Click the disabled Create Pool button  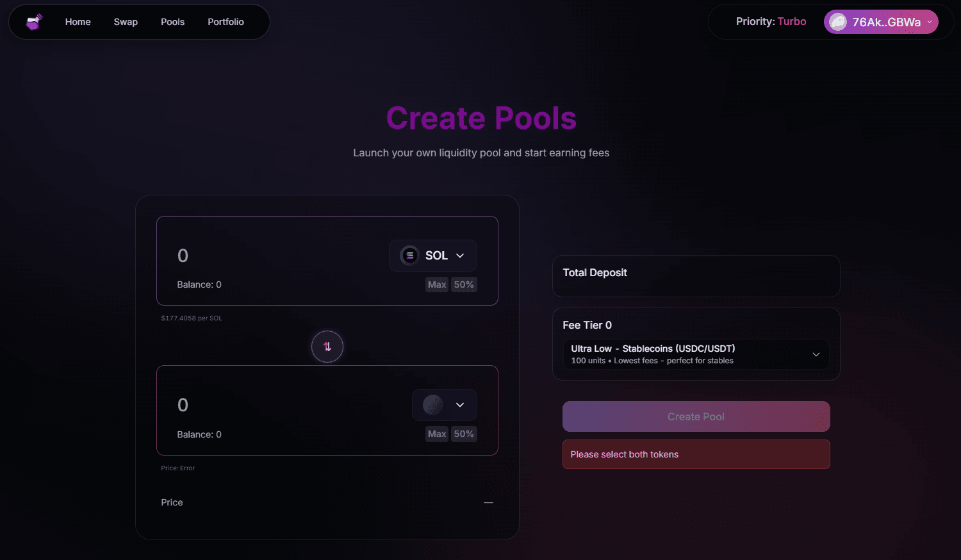pos(696,416)
